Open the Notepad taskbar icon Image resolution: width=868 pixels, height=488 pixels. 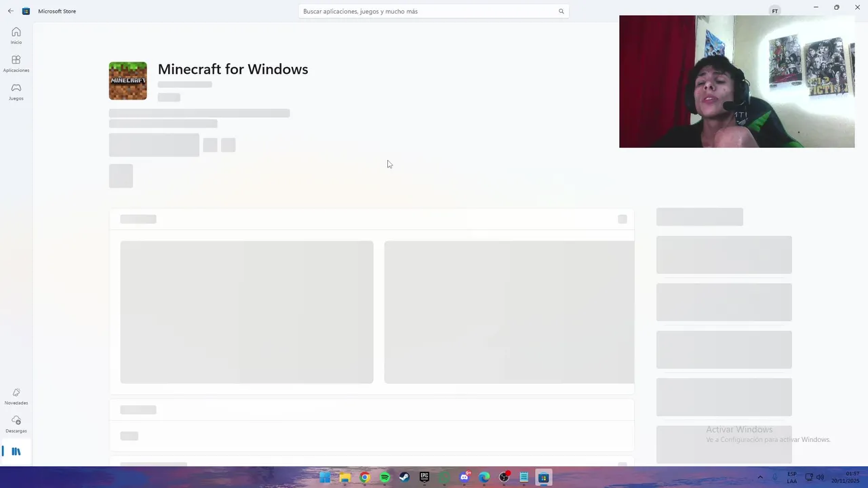click(x=524, y=478)
